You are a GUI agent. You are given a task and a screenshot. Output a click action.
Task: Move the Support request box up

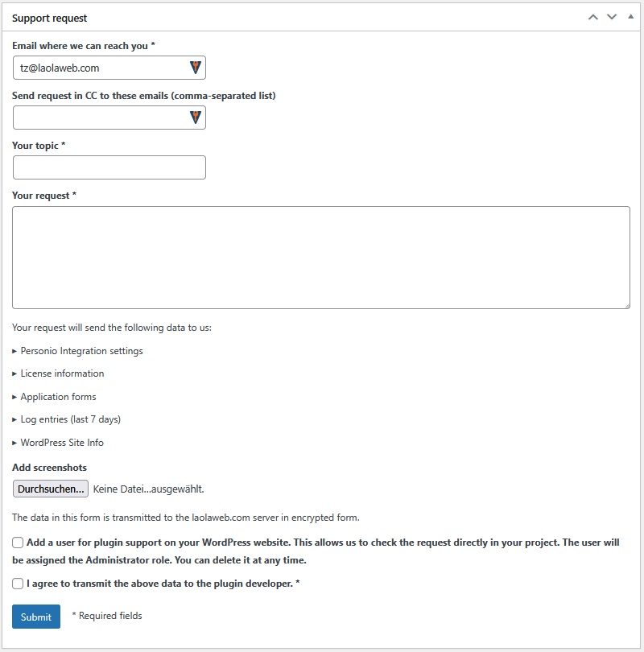593,17
